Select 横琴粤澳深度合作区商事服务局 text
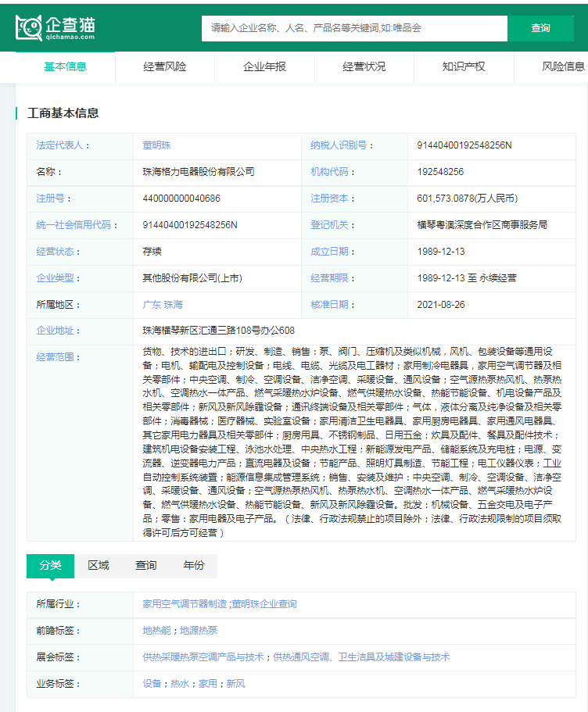 pyautogui.click(x=482, y=225)
